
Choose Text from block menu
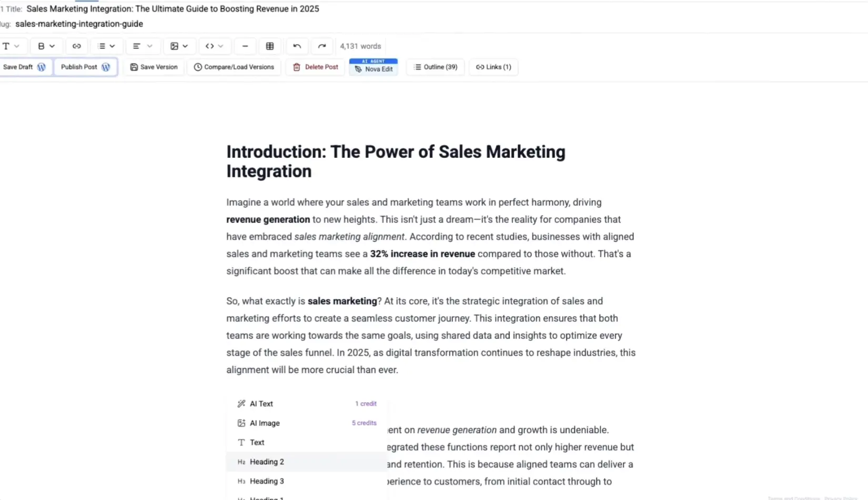tap(307, 443)
